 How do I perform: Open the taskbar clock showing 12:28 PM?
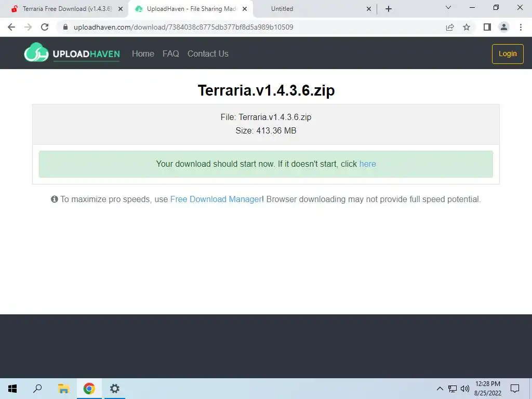487,389
